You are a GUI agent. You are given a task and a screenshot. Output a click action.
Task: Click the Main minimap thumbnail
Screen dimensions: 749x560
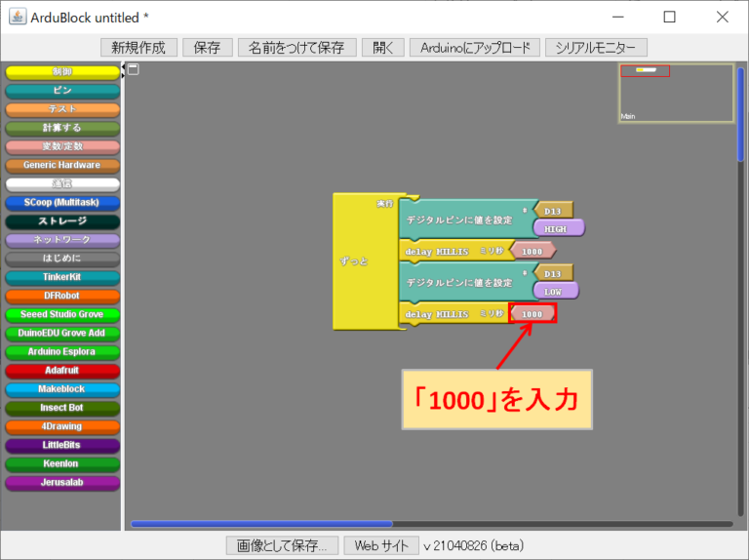pyautogui.click(x=676, y=93)
